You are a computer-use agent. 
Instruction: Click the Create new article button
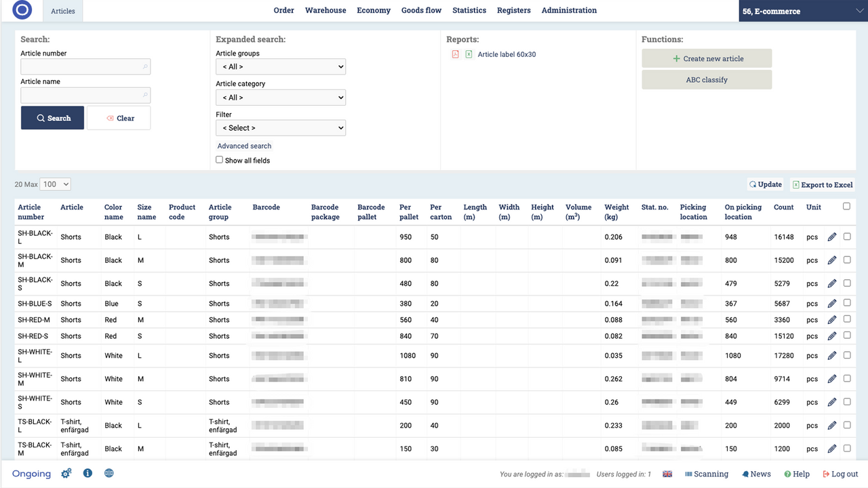tap(707, 58)
